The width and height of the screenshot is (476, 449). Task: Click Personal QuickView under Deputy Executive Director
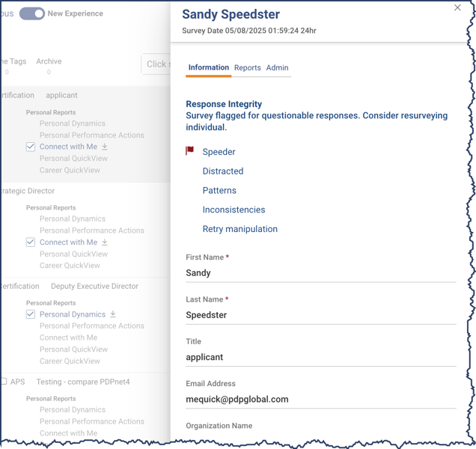tap(74, 349)
